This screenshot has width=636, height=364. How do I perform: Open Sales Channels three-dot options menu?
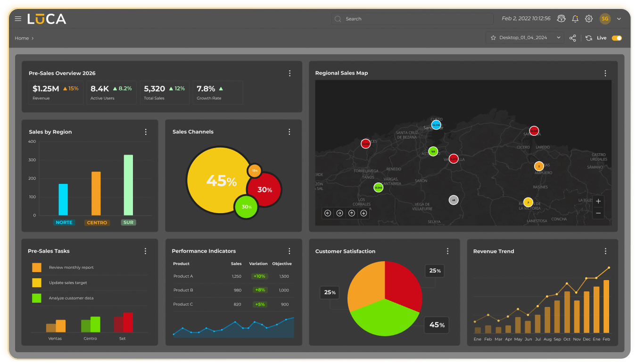(x=289, y=132)
